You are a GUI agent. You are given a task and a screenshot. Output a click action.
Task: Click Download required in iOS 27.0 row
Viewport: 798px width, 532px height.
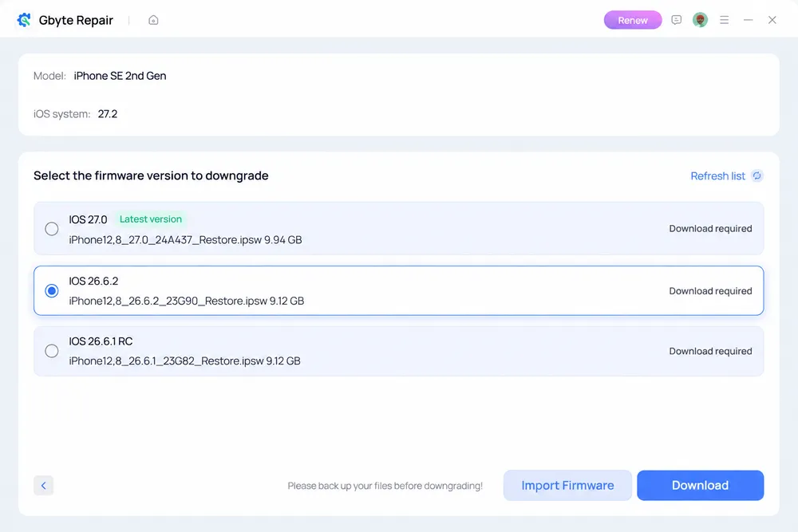(x=710, y=229)
